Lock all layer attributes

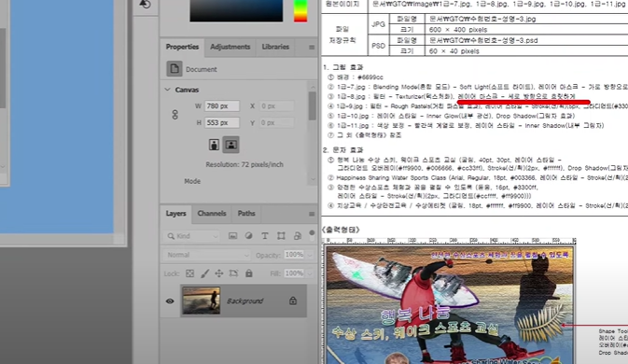click(x=249, y=273)
